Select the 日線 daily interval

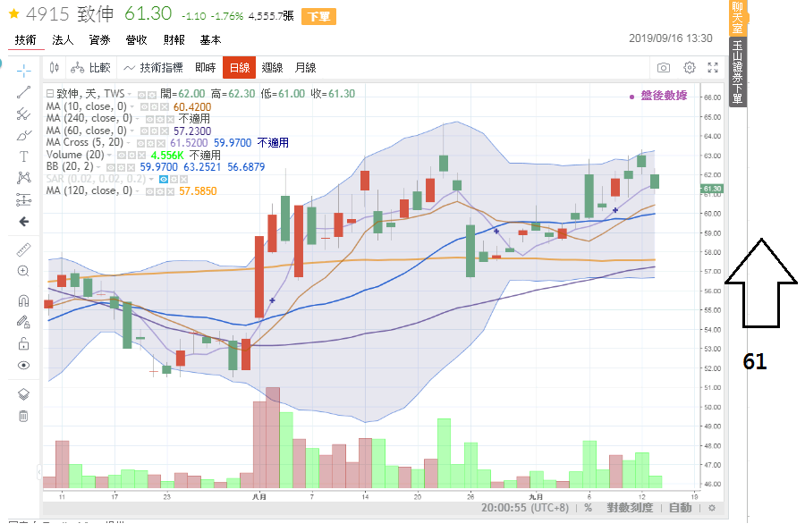tap(239, 68)
